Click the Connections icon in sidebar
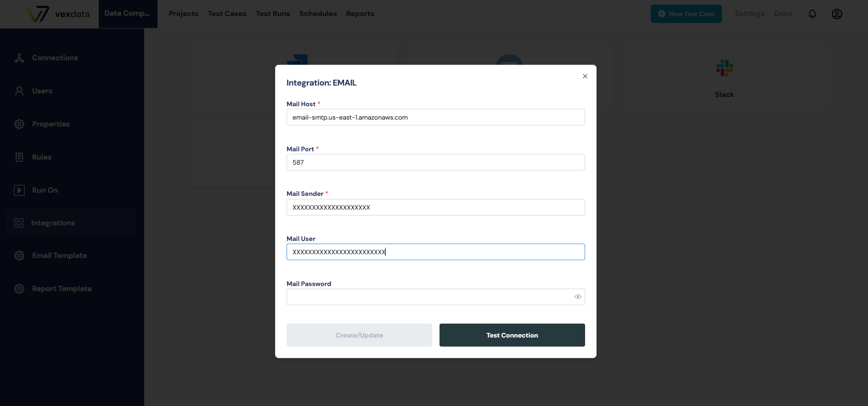This screenshot has width=868, height=406. coord(19,58)
